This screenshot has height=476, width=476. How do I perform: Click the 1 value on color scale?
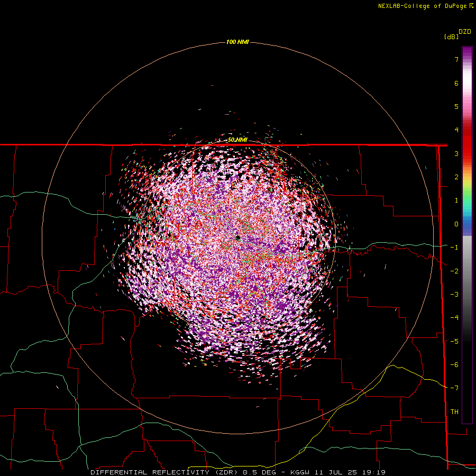[x=456, y=200]
